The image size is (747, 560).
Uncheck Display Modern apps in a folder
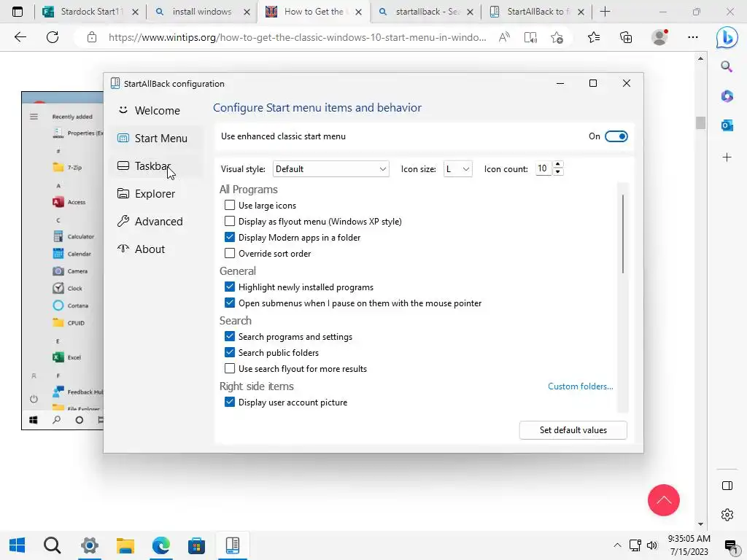230,237
